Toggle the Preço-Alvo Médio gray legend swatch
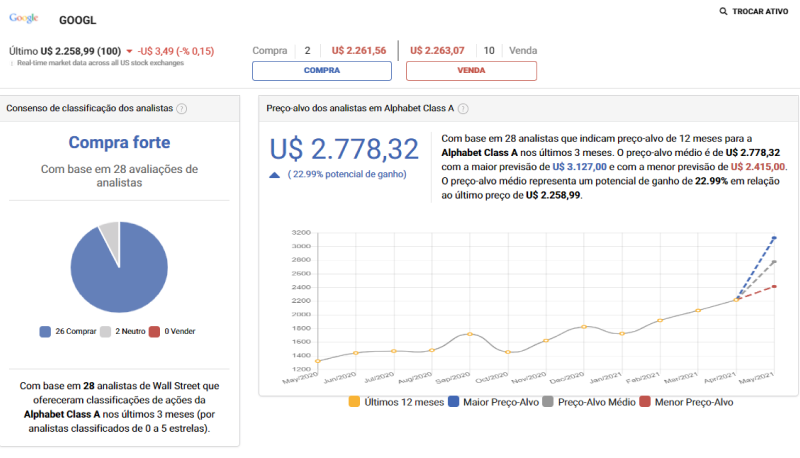The image size is (800, 458). coord(547,402)
